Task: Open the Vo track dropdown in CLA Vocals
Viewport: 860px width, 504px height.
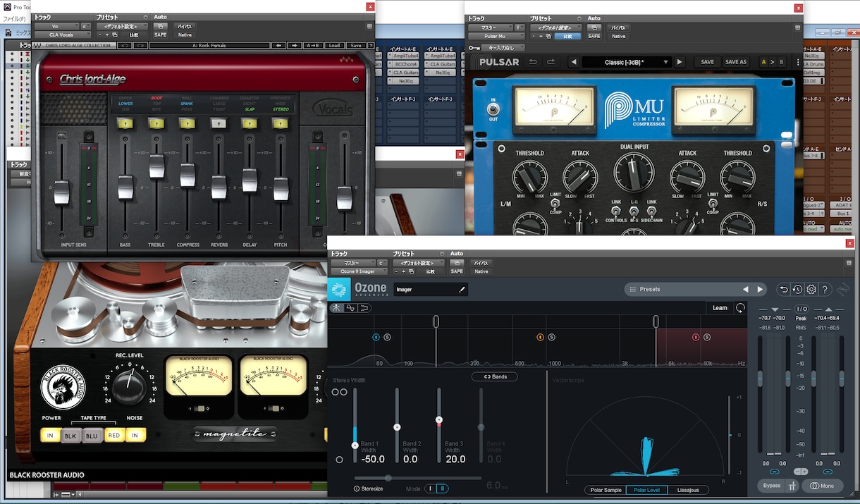Action: (56, 26)
